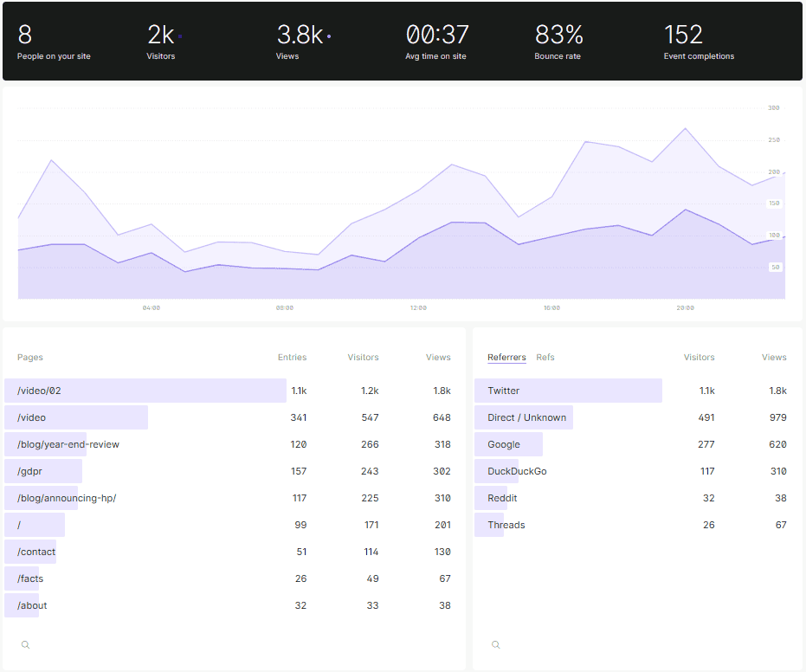Select the DuckDuckGo referrer row
Screen dimensions: 806x672
pyautogui.click(x=517, y=471)
